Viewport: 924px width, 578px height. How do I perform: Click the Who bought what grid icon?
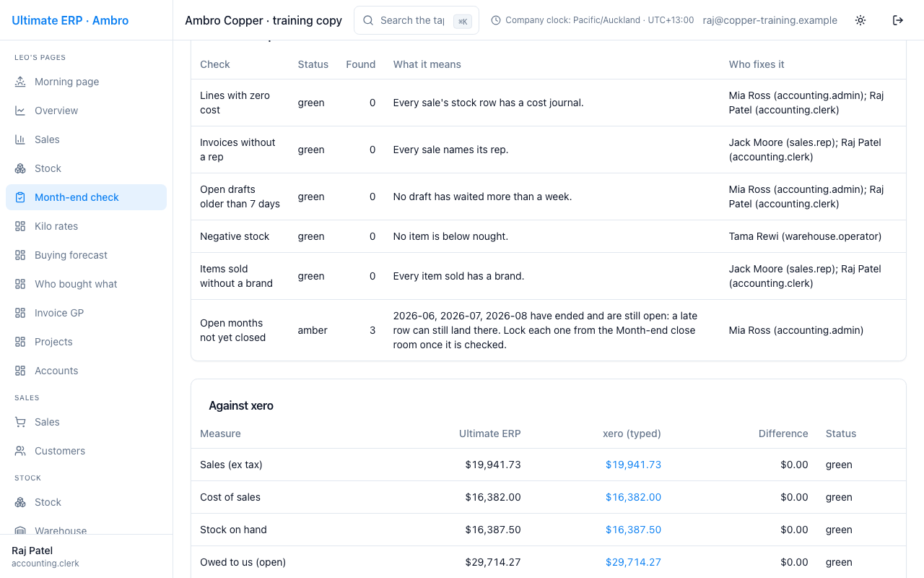pos(20,284)
